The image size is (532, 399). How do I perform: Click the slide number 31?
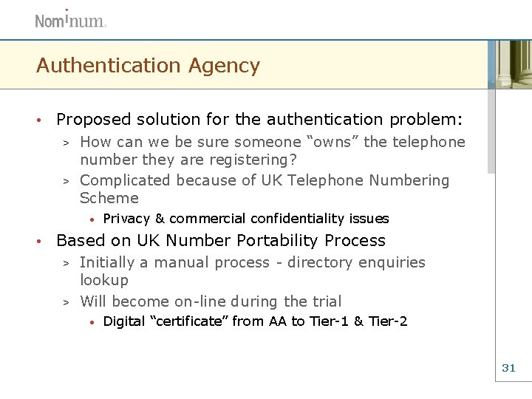click(x=508, y=367)
